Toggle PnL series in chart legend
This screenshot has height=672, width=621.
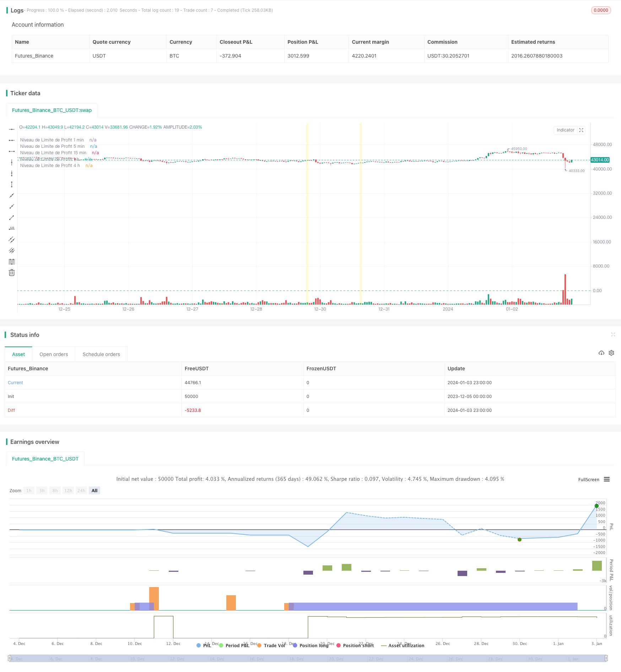(x=204, y=645)
